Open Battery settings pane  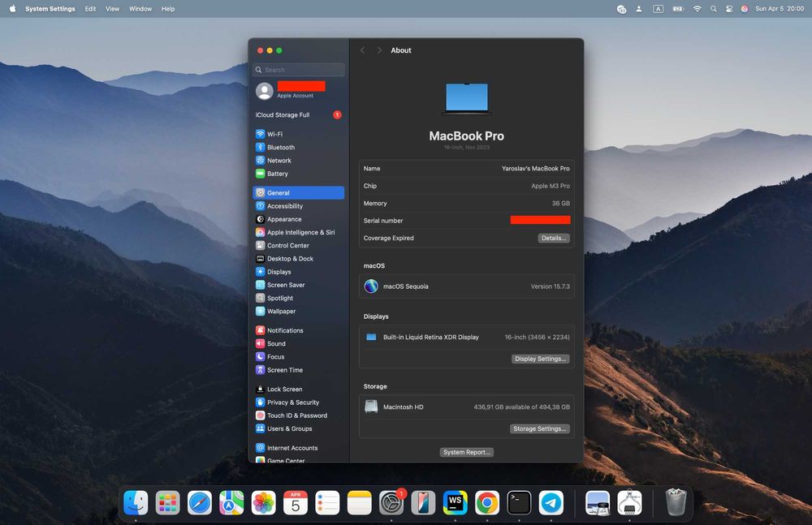point(298,174)
